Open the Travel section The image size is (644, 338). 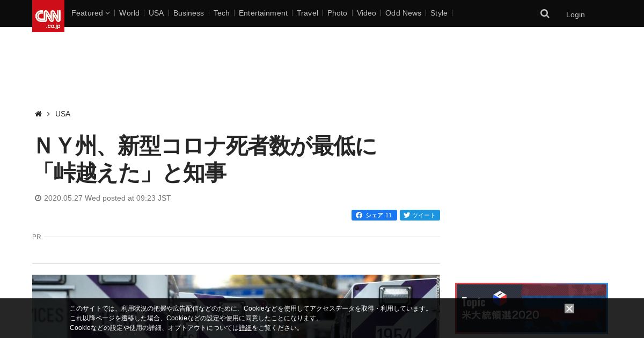308,13
